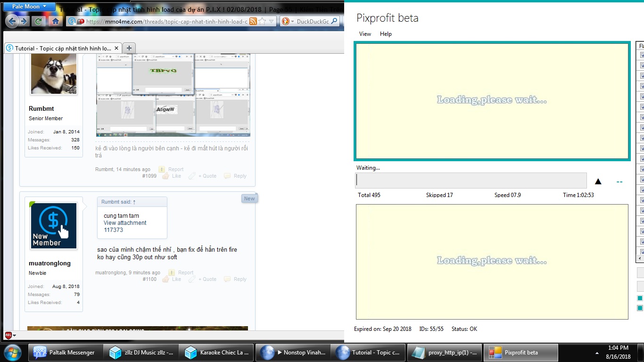The height and width of the screenshot is (362, 644).
Task: Switch to the Tutorial - Topic taskbar button
Action: tap(368, 352)
